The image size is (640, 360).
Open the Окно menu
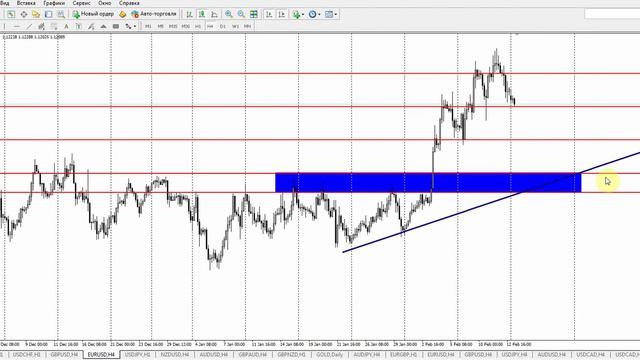(104, 3)
